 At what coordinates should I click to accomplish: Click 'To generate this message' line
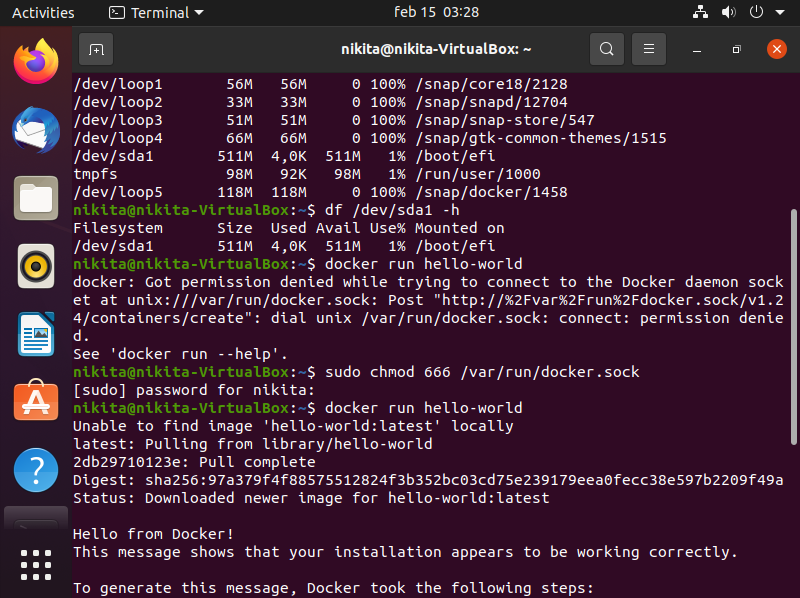click(334, 588)
